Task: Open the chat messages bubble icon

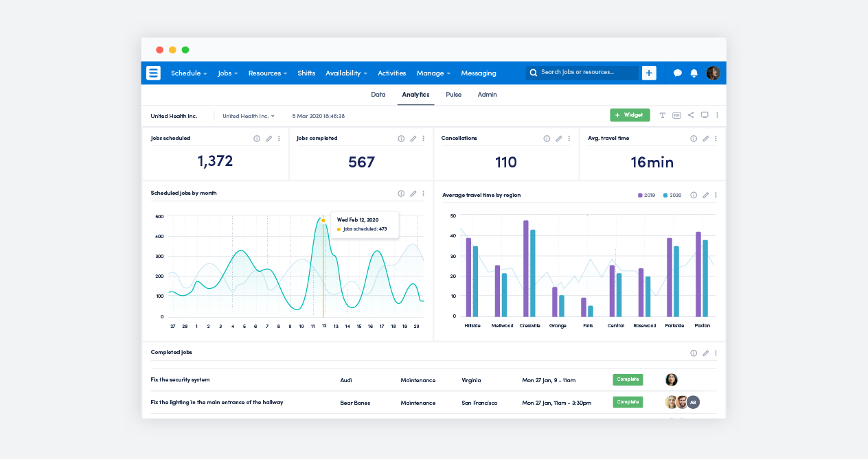Action: click(677, 73)
